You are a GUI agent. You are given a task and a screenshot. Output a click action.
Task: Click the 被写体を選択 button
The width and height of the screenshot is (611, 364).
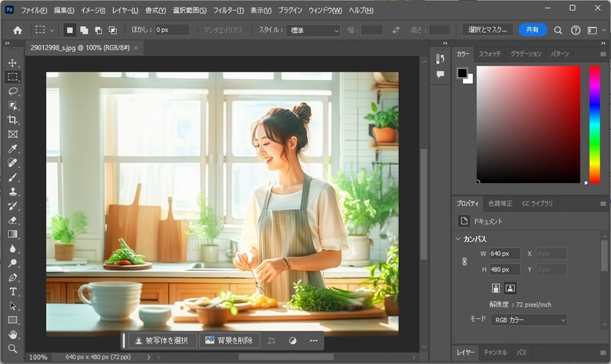(x=163, y=340)
